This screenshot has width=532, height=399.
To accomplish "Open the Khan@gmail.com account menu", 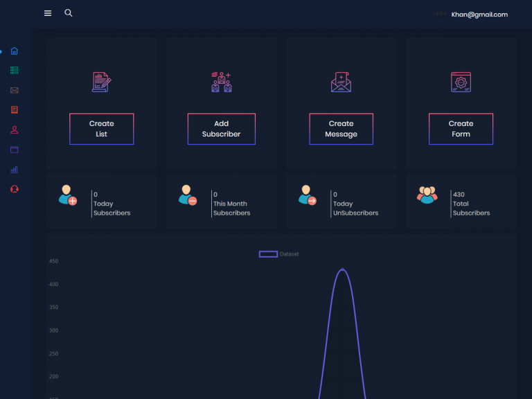I will coord(479,15).
